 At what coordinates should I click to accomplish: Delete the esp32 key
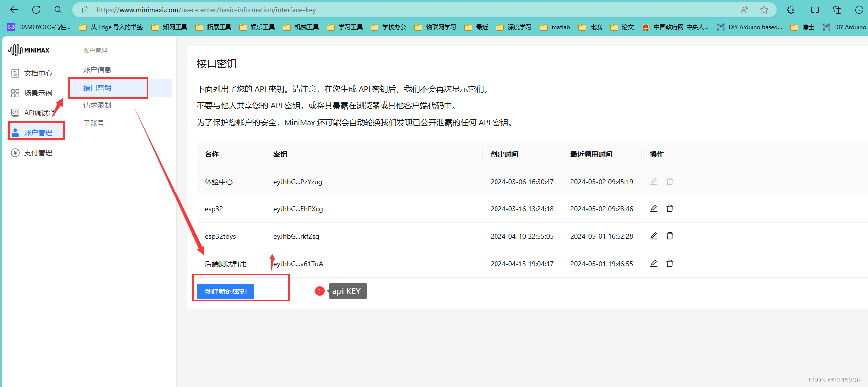670,208
